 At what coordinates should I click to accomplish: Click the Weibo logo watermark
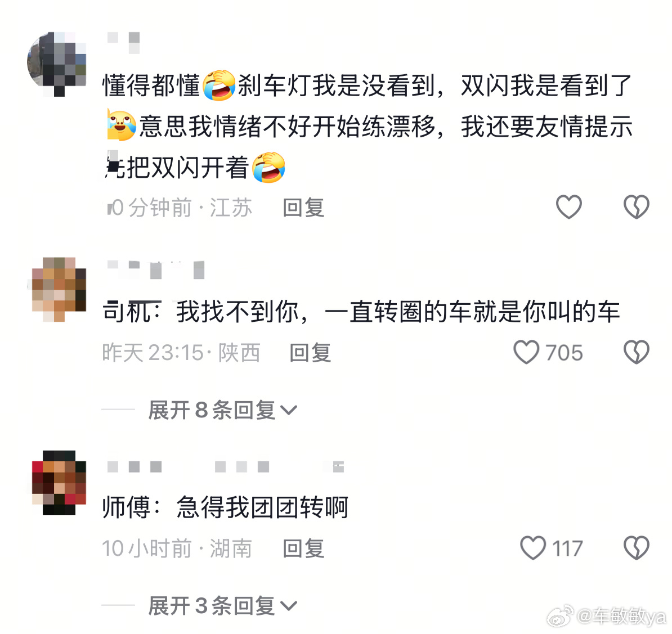560,616
